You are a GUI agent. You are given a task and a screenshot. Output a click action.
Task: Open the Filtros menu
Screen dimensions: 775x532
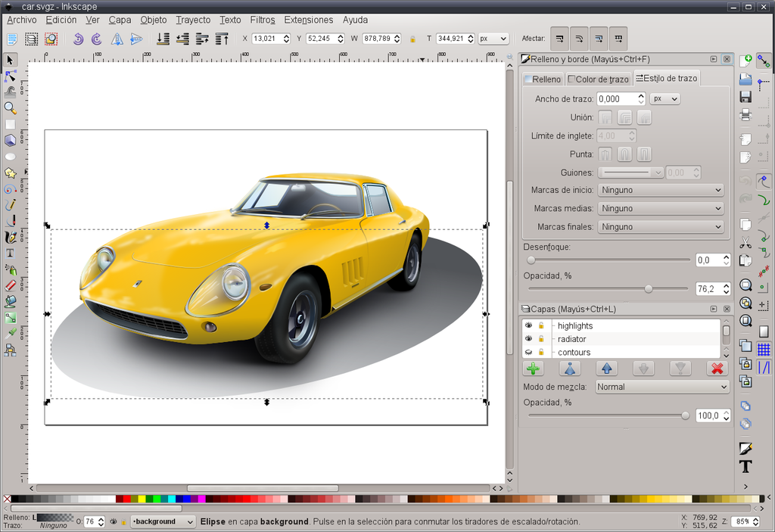[x=262, y=20]
